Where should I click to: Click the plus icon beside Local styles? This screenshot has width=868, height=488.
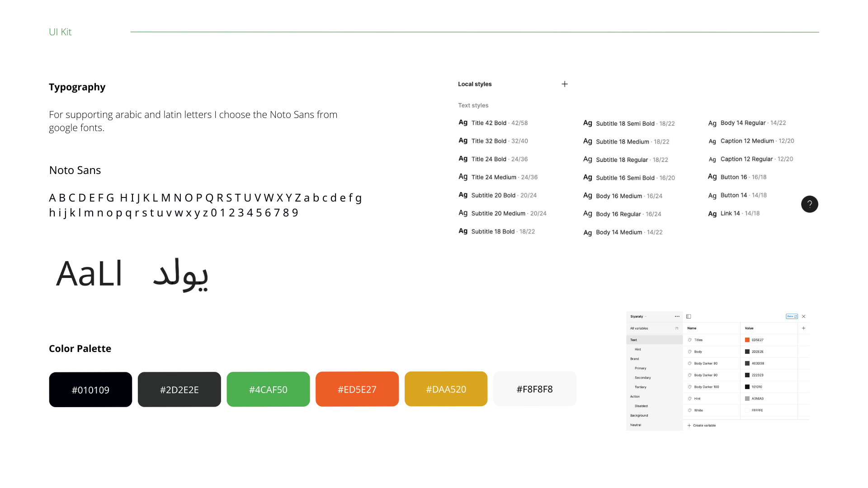point(565,84)
